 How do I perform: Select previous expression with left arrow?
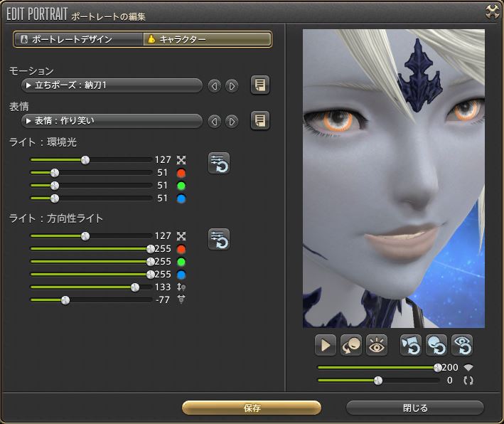point(215,122)
